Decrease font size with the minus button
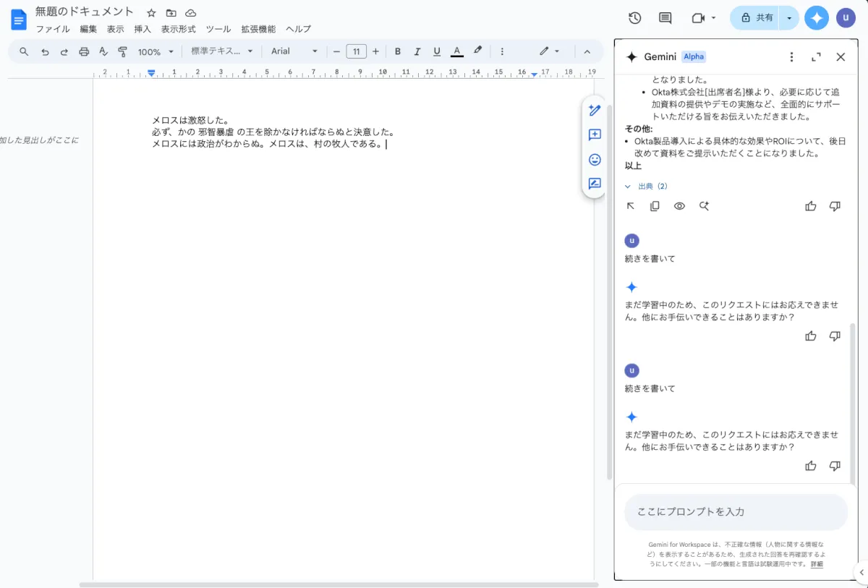The height and width of the screenshot is (588, 868). [336, 51]
